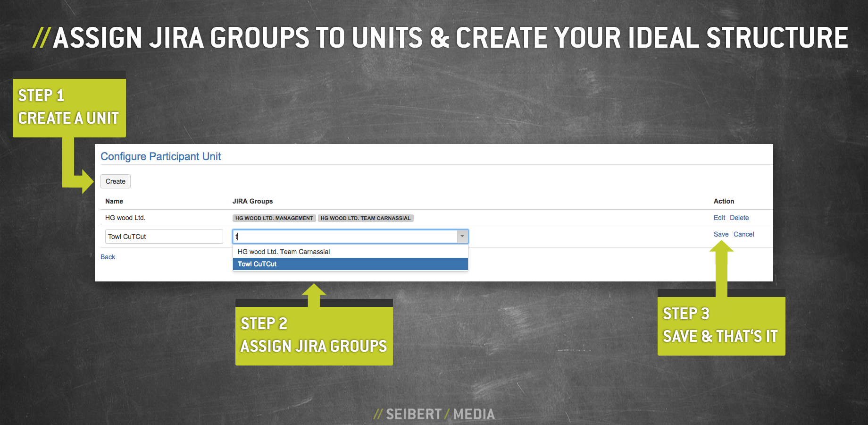The width and height of the screenshot is (868, 425).
Task: Click the 'Configure Participant Unit' heading
Action: pyautogui.click(x=161, y=156)
